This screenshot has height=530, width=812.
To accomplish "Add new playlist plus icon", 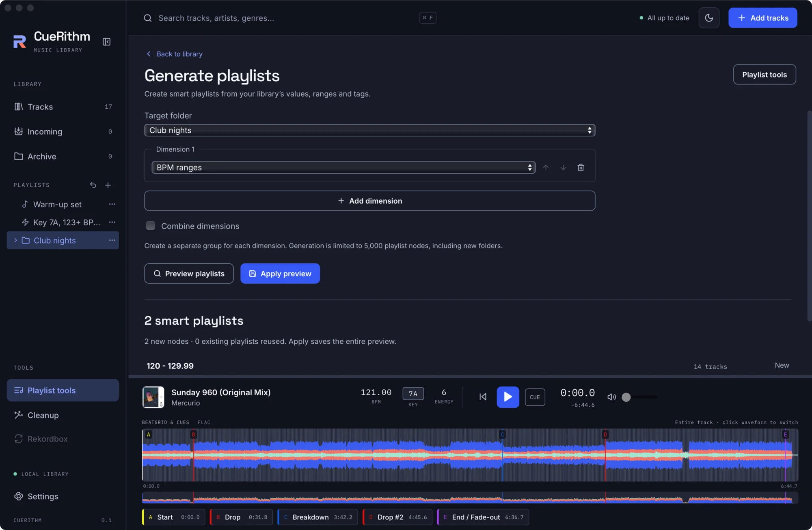I will click(108, 185).
